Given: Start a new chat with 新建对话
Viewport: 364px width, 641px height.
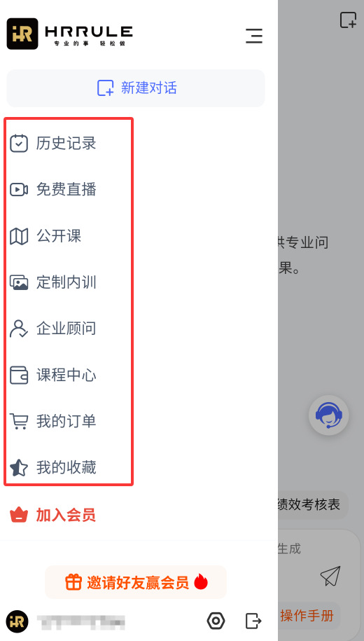Looking at the screenshot, I should [136, 88].
